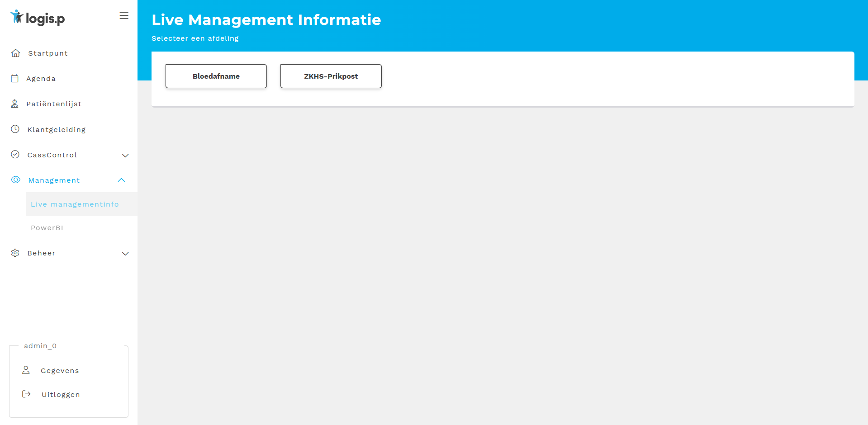Select the ZKHS-Prikpost department
Screen dimensions: 868x425
point(331,76)
